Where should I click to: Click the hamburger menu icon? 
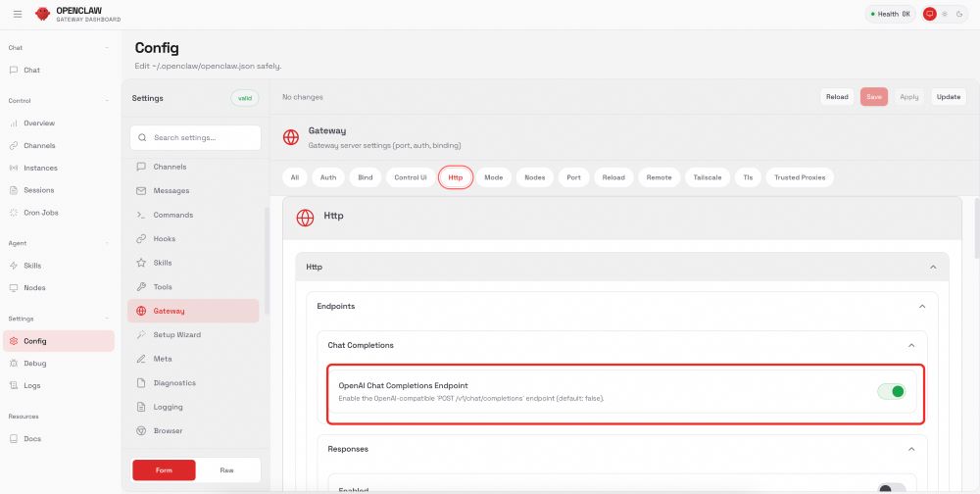[x=17, y=14]
